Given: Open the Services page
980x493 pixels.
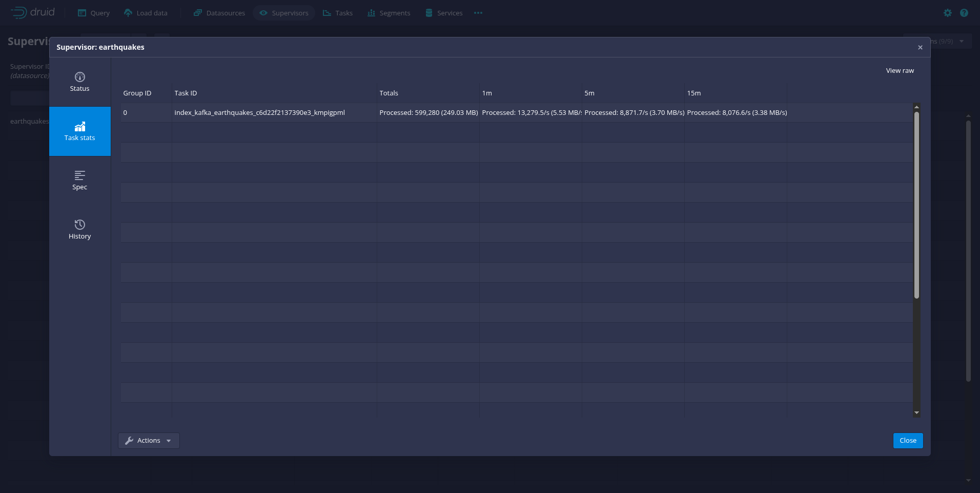Looking at the screenshot, I should [444, 13].
